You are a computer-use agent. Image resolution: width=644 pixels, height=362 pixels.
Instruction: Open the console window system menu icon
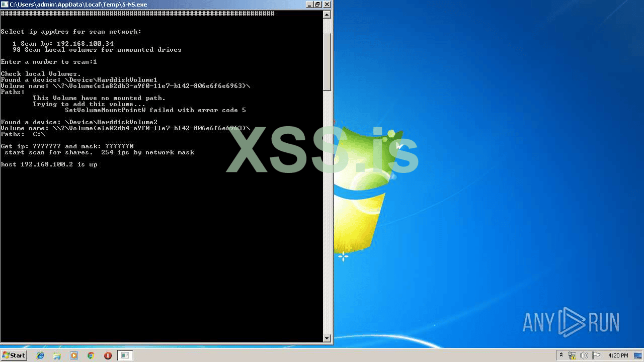click(5, 4)
